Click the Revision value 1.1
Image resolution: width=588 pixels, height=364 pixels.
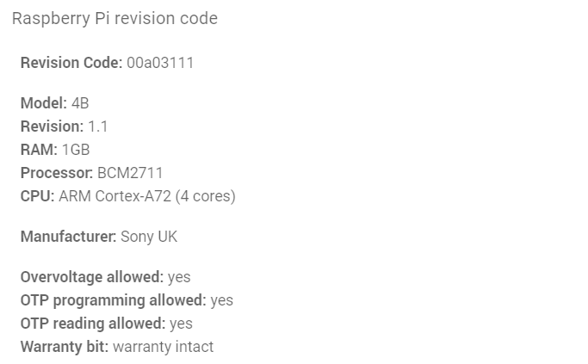click(98, 126)
